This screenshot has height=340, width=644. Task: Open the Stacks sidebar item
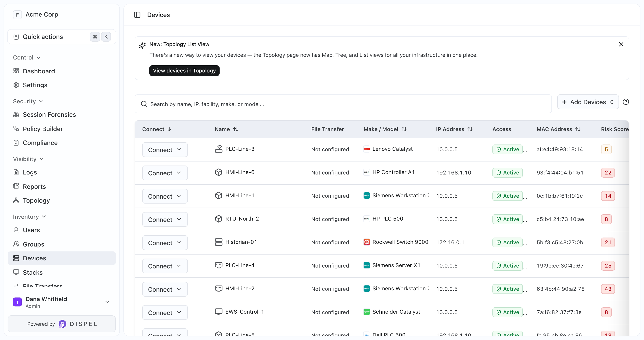pyautogui.click(x=61, y=272)
